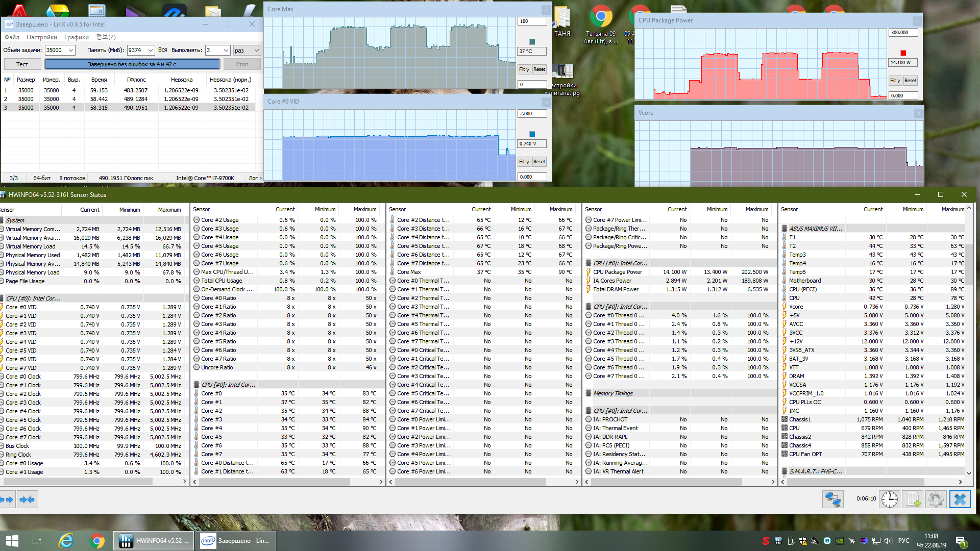Start logging with the sheet-plus icon
The image size is (980, 551).
913,499
